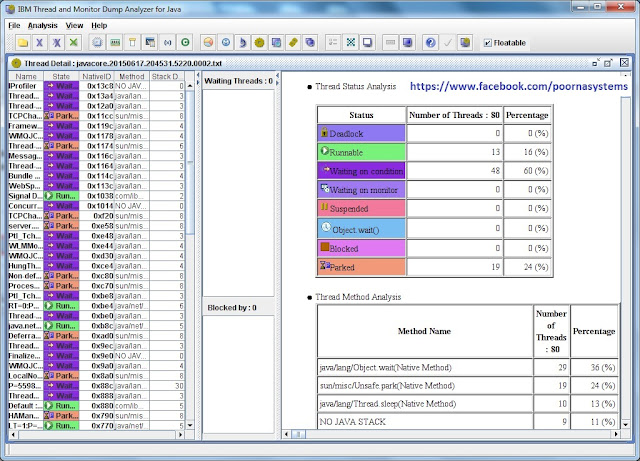This screenshot has height=461, width=640.
Task: Click the analysis panel vertical scroll-down arrow
Action: tap(626, 425)
